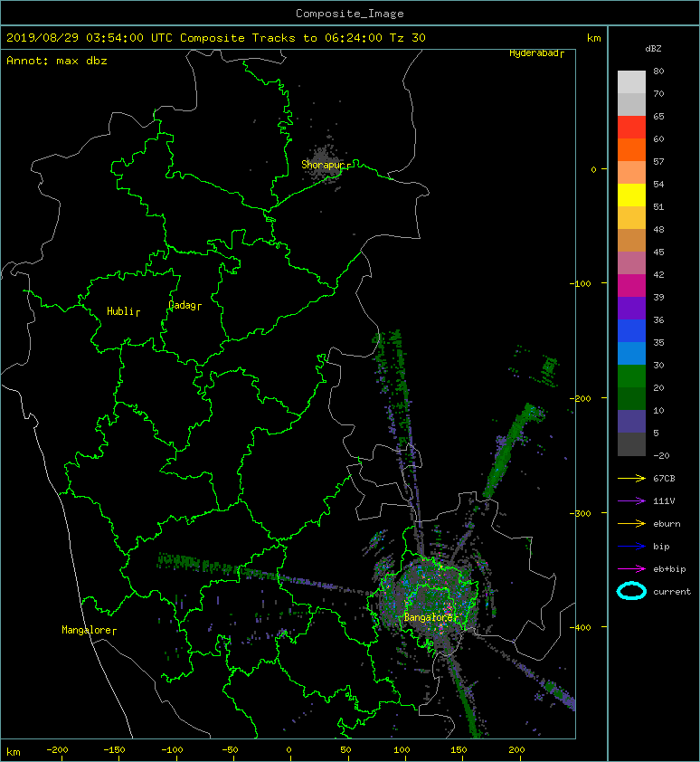This screenshot has height=762, width=700.
Task: Click the 2019/08/29 03:54:00 UTC timestamp
Action: 90,38
